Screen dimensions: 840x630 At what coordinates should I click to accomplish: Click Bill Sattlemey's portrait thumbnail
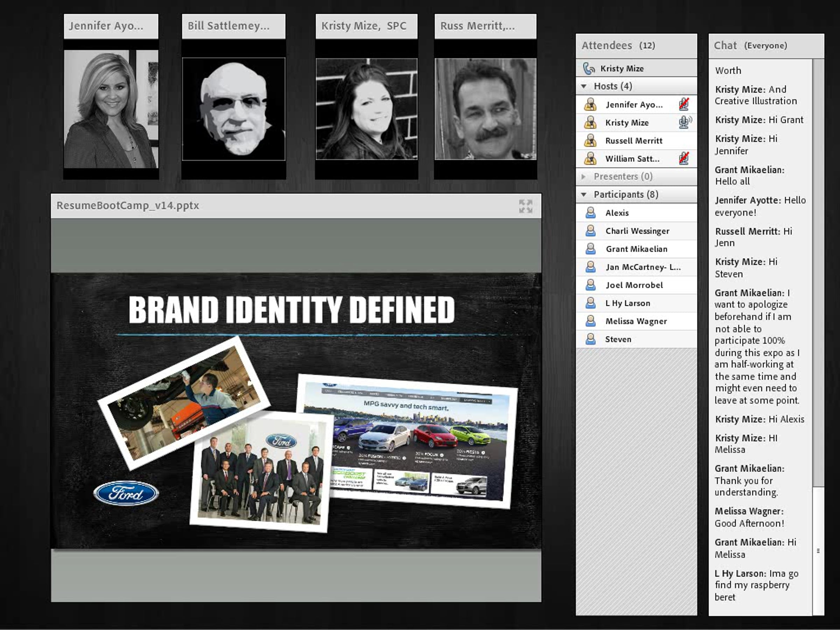tap(233, 109)
